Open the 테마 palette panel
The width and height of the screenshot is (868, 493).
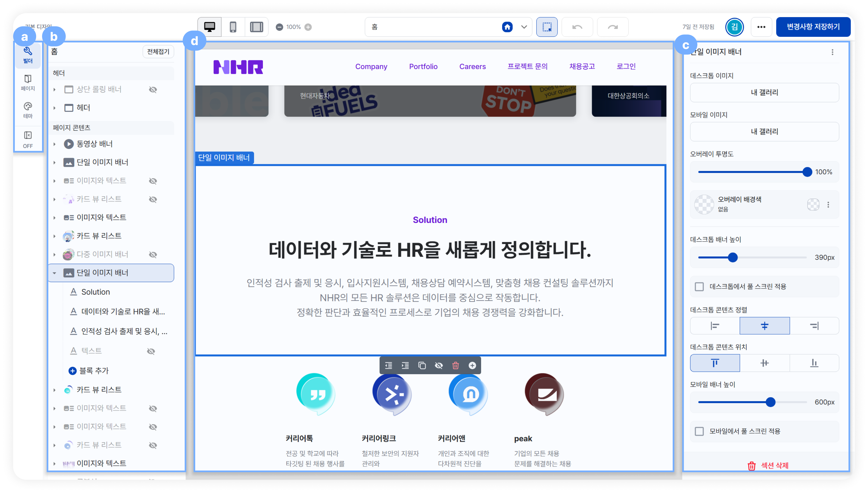[28, 110]
